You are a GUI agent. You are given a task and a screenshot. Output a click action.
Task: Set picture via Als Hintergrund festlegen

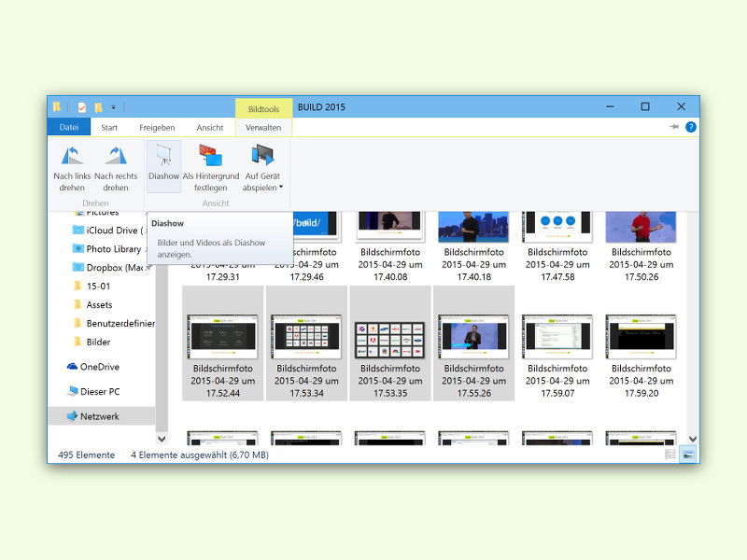click(211, 169)
